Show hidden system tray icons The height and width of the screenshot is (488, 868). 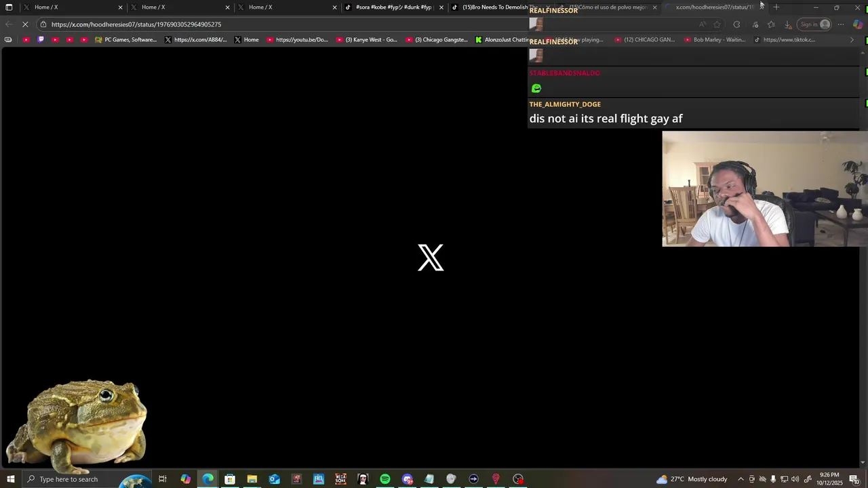point(741,479)
